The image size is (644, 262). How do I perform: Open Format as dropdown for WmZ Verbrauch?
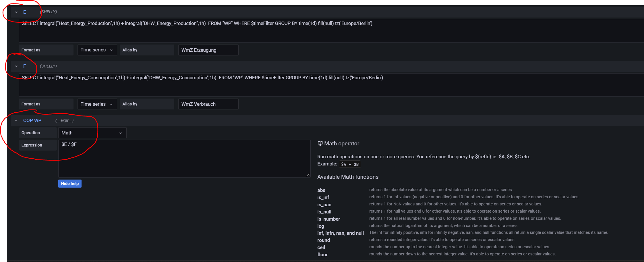pyautogui.click(x=97, y=104)
